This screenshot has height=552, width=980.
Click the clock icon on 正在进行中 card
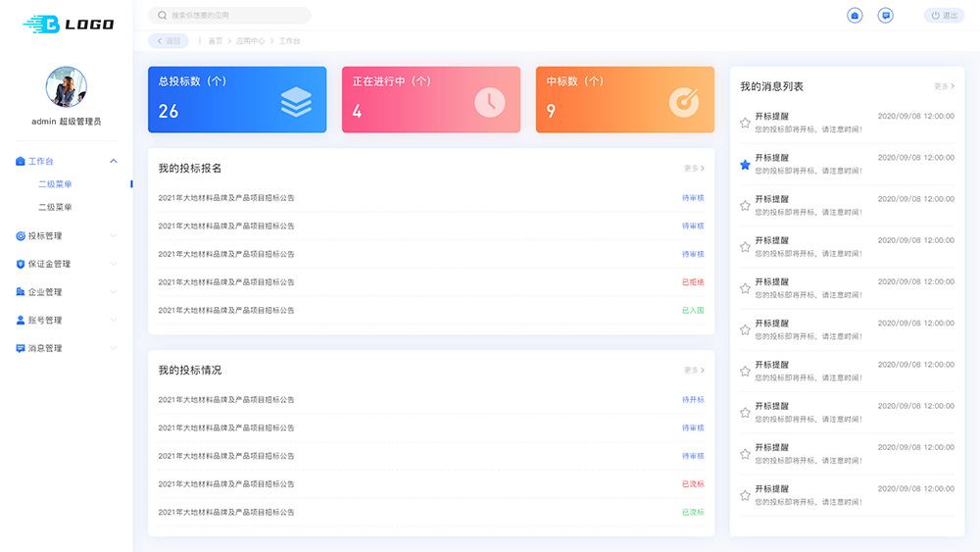tap(489, 102)
